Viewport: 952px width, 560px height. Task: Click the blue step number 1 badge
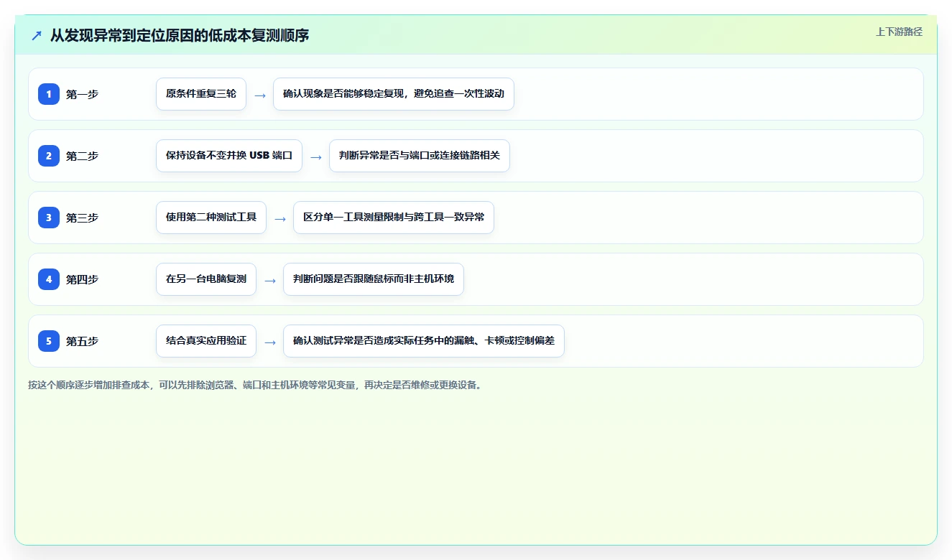(x=49, y=94)
